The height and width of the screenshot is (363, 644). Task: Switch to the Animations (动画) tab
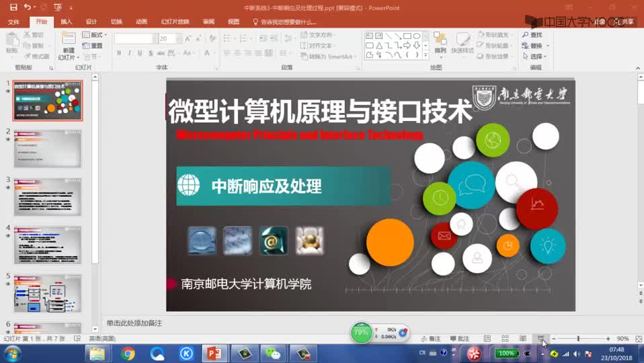click(x=142, y=22)
